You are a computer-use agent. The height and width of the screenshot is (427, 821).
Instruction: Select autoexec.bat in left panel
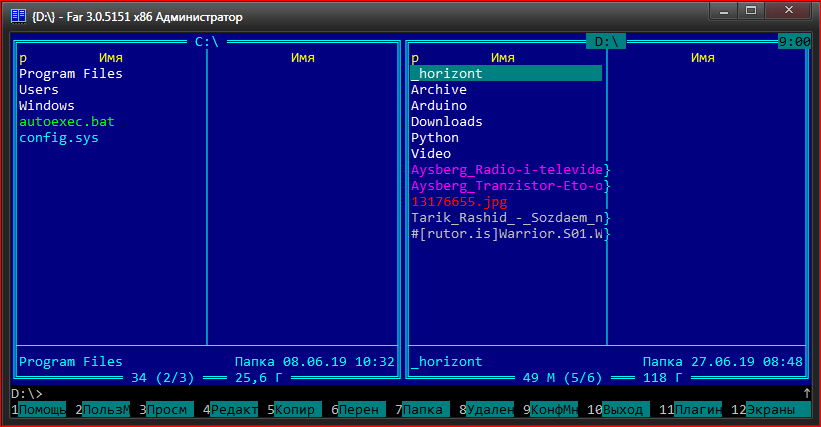[67, 122]
